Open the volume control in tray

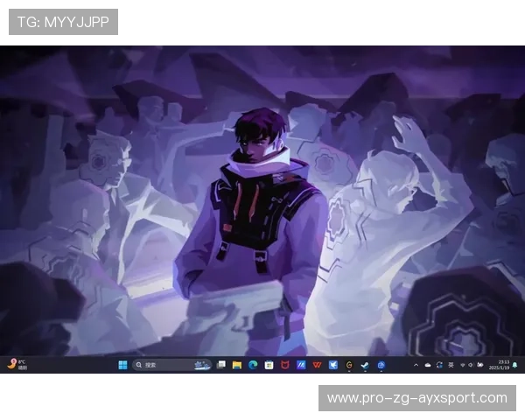(x=471, y=365)
